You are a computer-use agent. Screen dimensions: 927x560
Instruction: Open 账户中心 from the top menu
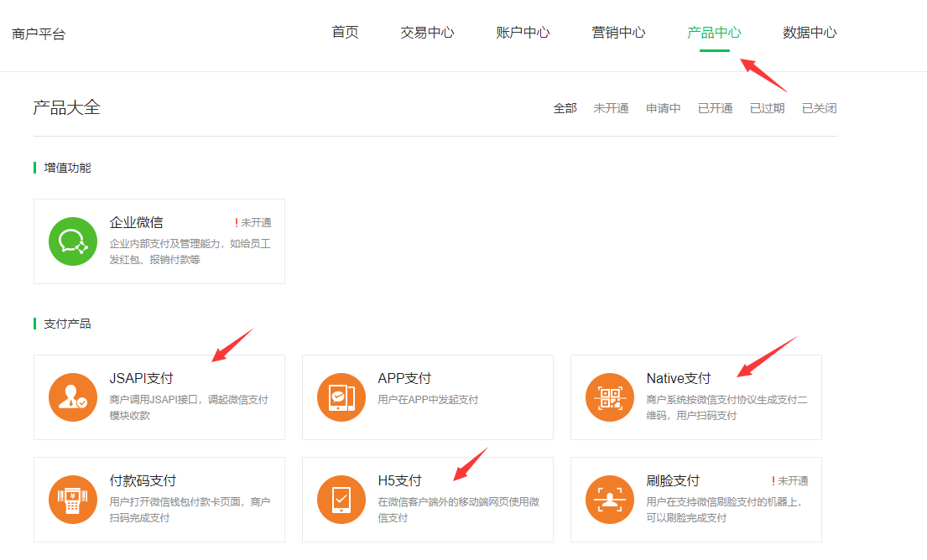click(523, 33)
